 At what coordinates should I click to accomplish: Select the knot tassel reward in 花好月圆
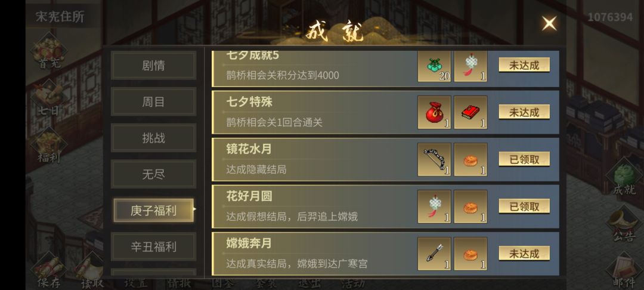(434, 206)
